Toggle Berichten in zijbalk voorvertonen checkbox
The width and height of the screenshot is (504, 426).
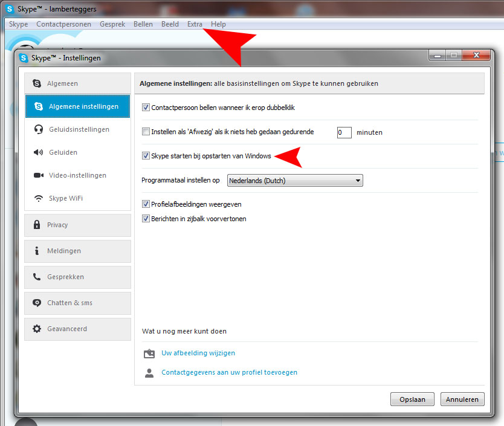click(x=146, y=219)
